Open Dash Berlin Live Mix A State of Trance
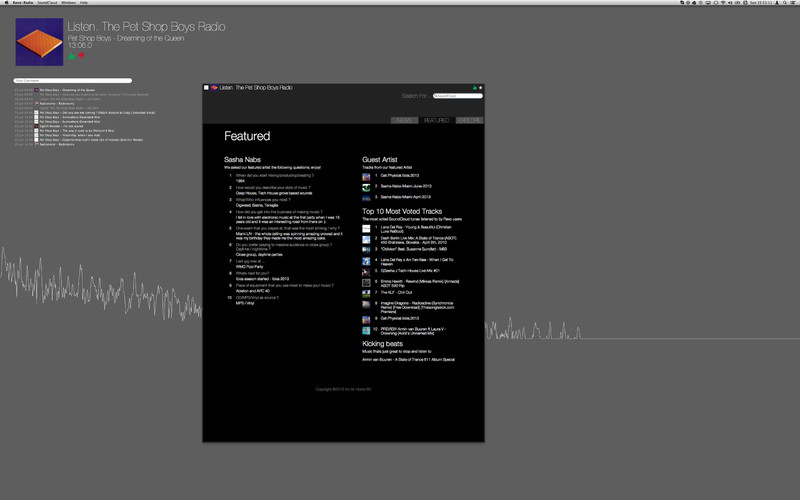The height and width of the screenshot is (500, 800). [x=418, y=240]
